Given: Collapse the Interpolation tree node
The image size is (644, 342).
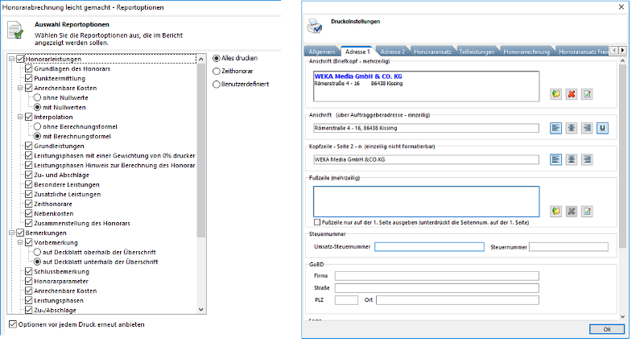Looking at the screenshot, I should [20, 117].
